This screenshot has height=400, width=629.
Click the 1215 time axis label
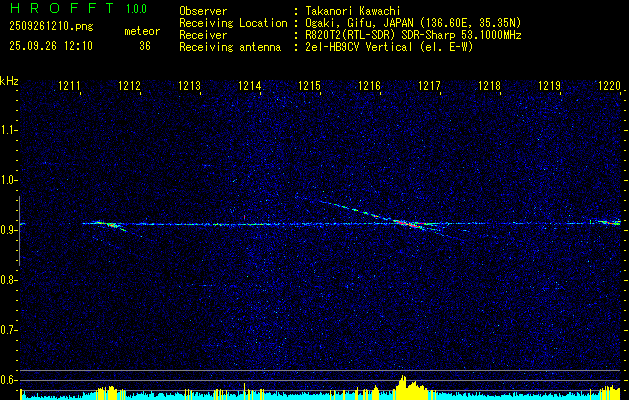click(x=309, y=86)
